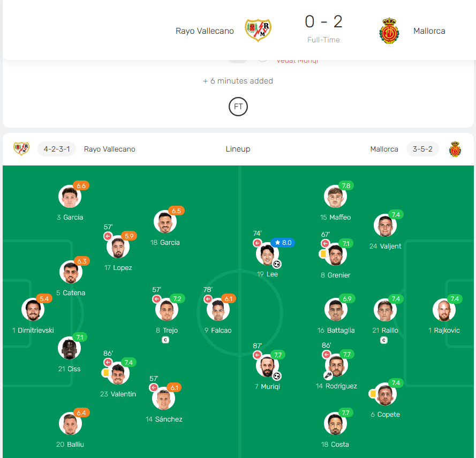Open the Rayo Vallecano team link in header
The width and height of the screenshot is (476, 458).
click(x=205, y=31)
